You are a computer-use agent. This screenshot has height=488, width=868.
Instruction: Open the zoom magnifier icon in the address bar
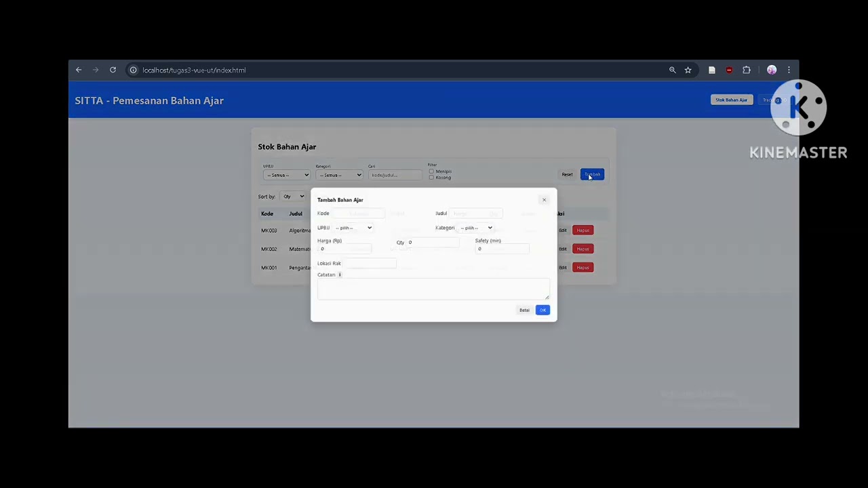pos(672,70)
